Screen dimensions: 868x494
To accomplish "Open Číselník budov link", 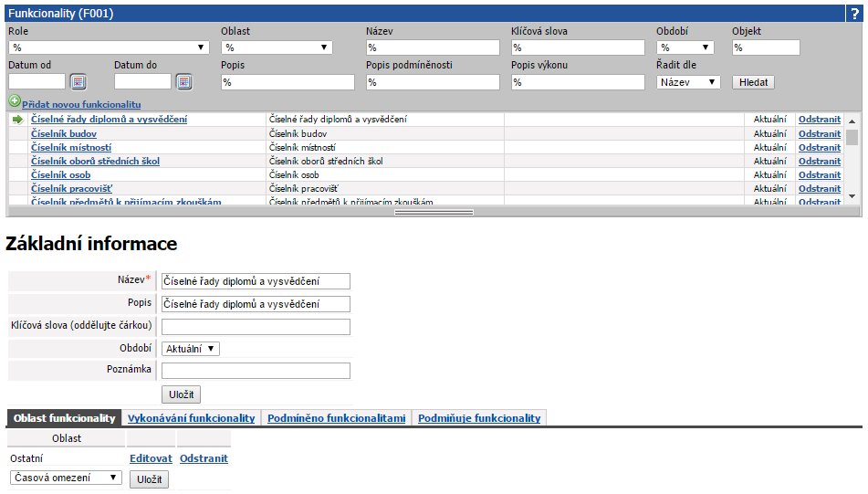I will tap(64, 133).
